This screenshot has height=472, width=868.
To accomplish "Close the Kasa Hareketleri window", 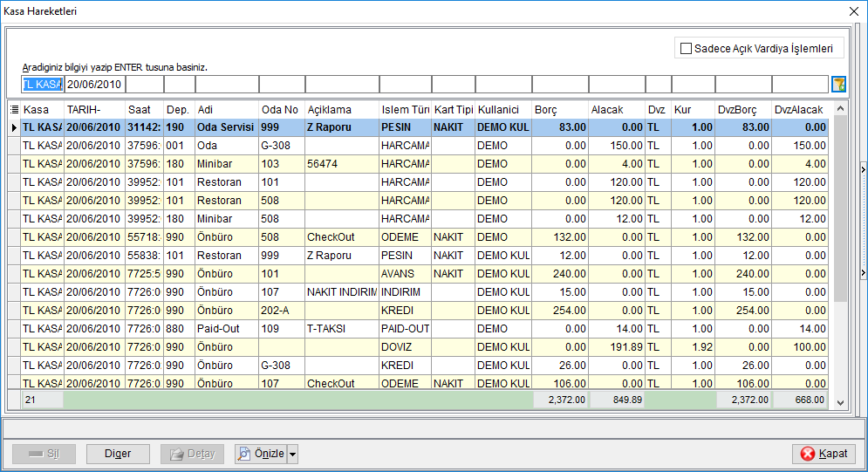I will 854,11.
